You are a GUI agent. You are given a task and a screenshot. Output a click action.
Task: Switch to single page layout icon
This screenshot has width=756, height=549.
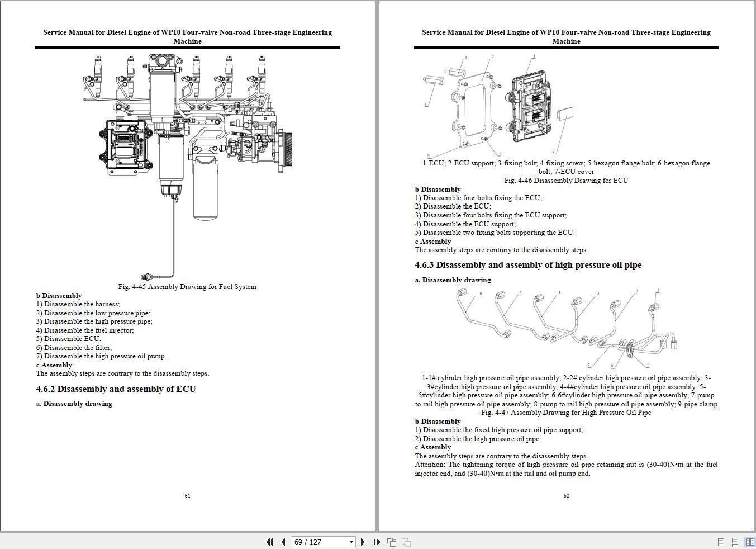(720, 542)
